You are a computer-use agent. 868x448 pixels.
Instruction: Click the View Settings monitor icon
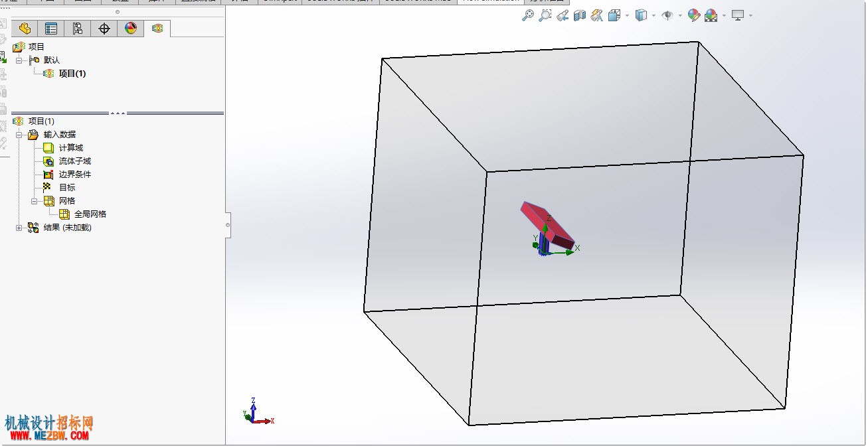pos(738,15)
